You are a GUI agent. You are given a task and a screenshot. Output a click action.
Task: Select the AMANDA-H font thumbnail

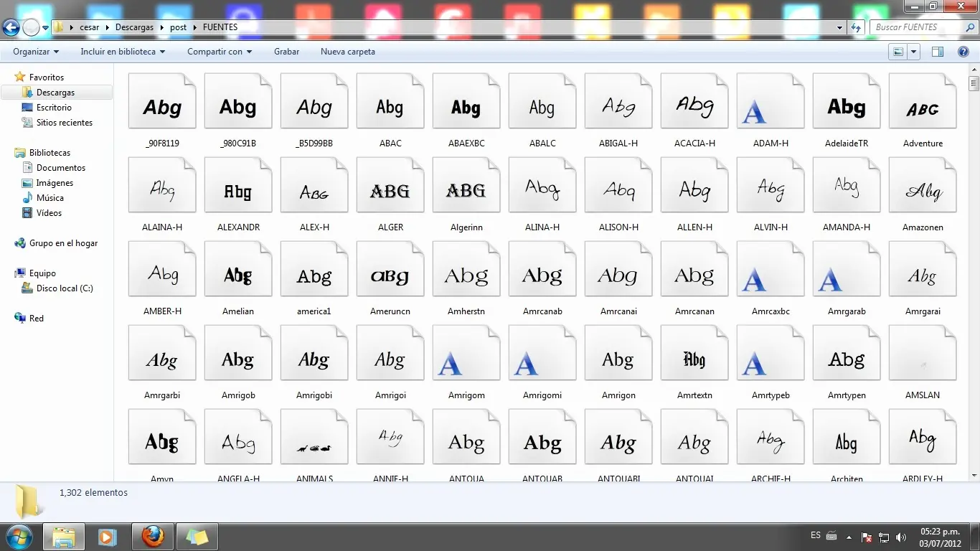pyautogui.click(x=847, y=185)
